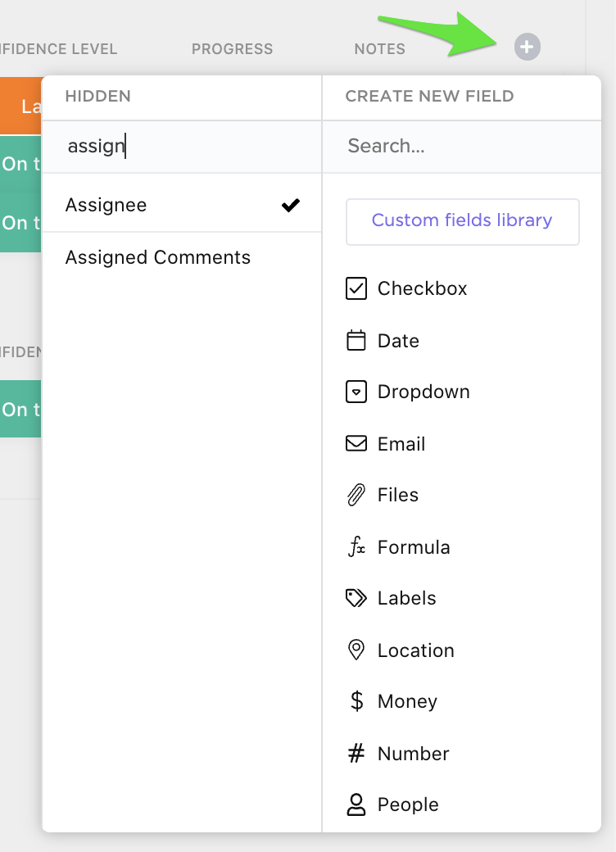616x852 pixels.
Task: Choose the Files paperclip icon
Action: (356, 495)
